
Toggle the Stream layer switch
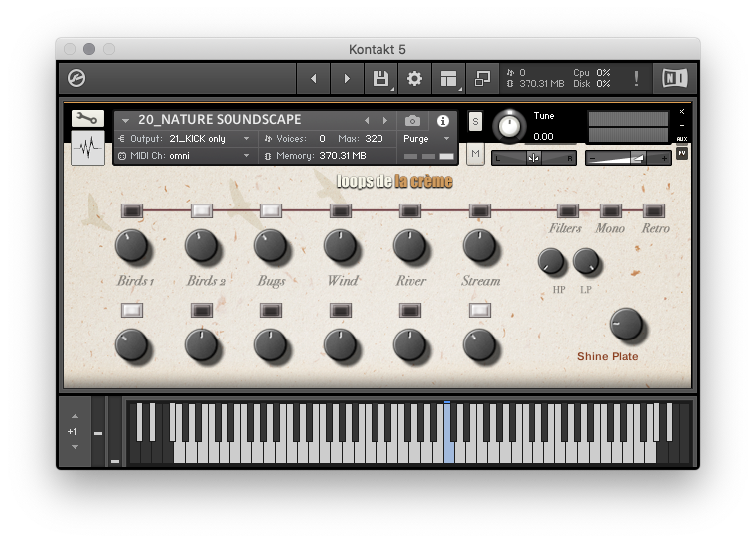pyautogui.click(x=479, y=210)
